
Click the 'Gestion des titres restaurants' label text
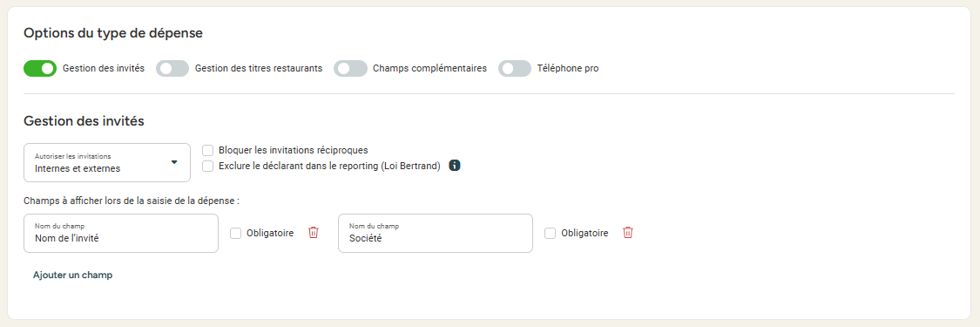coord(259,69)
